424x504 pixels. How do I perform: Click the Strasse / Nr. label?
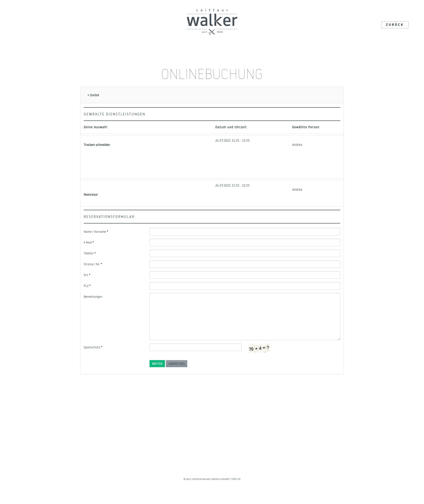tap(93, 264)
